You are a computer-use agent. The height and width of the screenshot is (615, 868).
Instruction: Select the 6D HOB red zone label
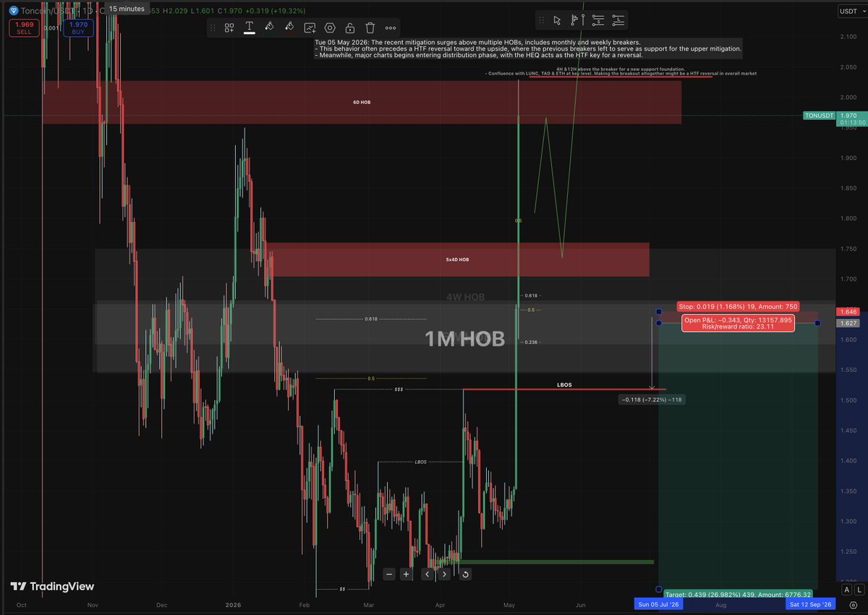[x=362, y=103]
